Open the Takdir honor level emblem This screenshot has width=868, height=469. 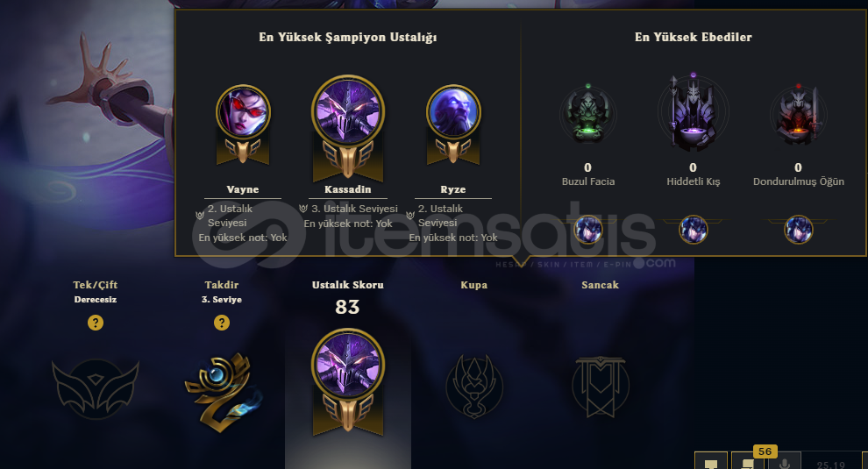tap(222, 392)
